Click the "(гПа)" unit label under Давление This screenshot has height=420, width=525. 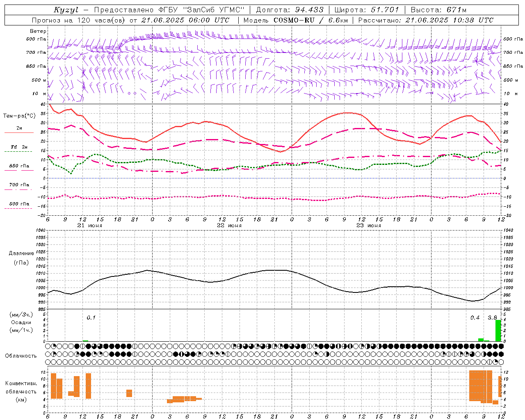pos(21,262)
